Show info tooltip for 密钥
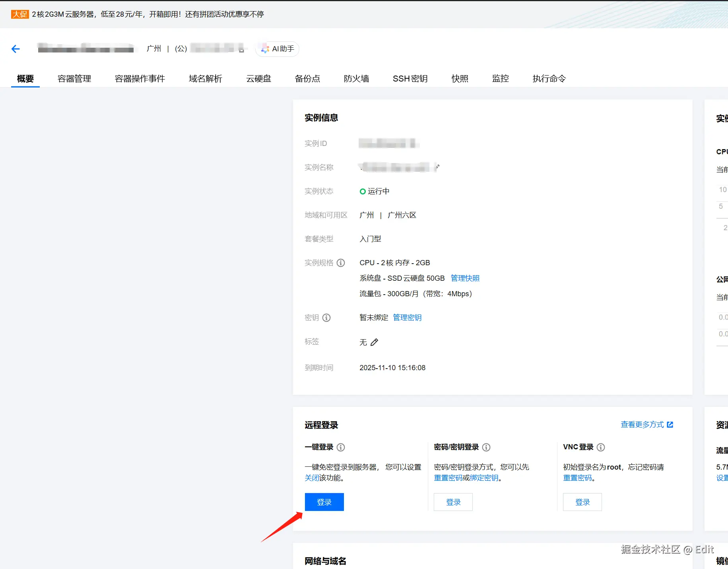Image resolution: width=728 pixels, height=569 pixels. (326, 318)
